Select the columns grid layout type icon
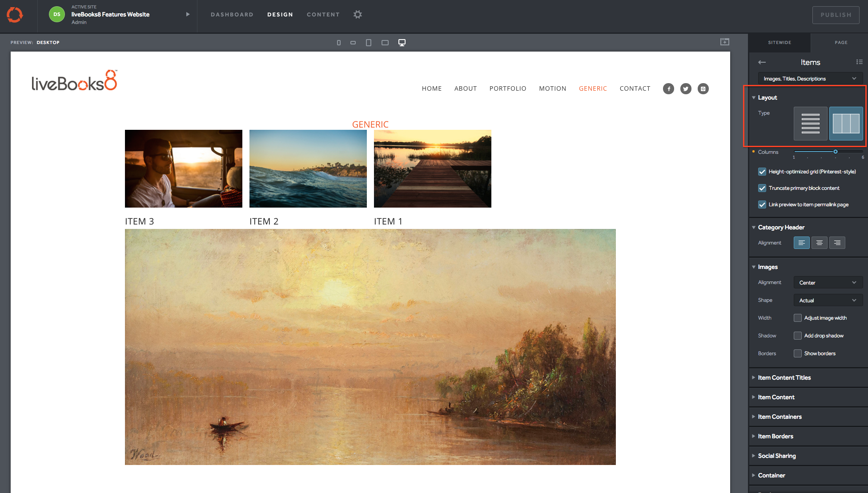Image resolution: width=868 pixels, height=493 pixels. point(846,124)
